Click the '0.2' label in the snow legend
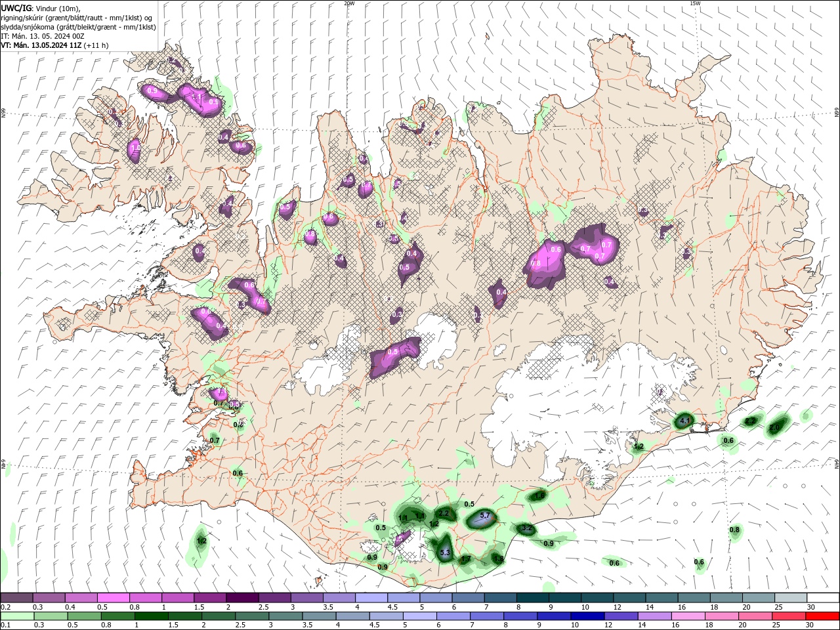This screenshot has height=630, width=840. pyautogui.click(x=6, y=607)
